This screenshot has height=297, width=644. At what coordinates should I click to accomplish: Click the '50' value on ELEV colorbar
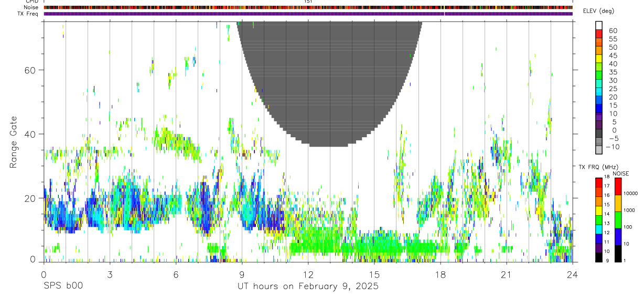click(x=613, y=47)
